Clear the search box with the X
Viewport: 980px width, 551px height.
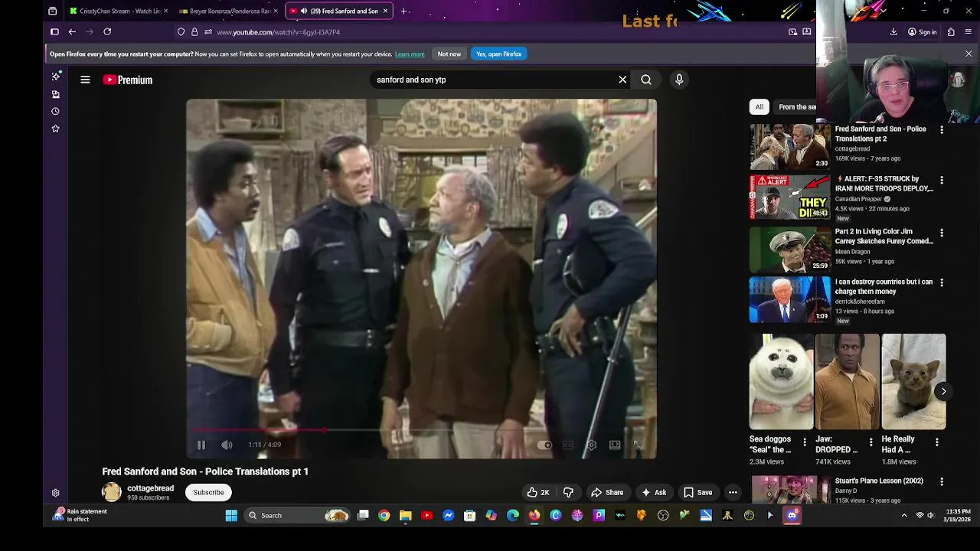622,80
